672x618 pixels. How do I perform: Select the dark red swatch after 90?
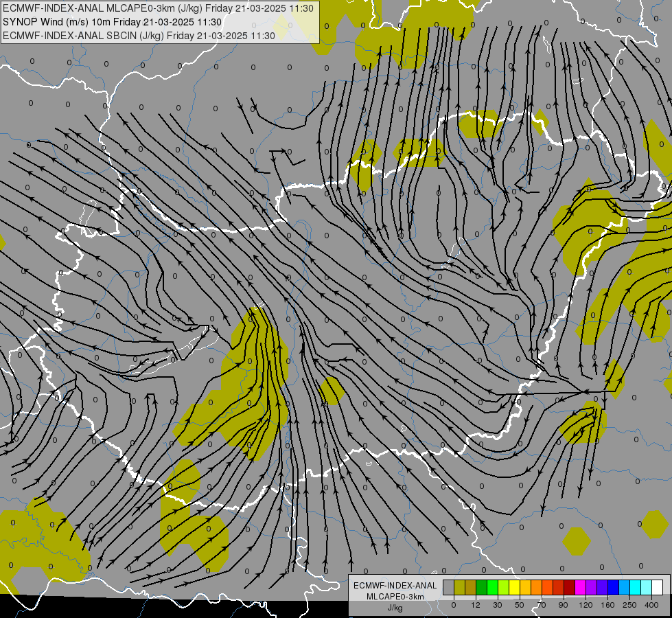pos(570,587)
